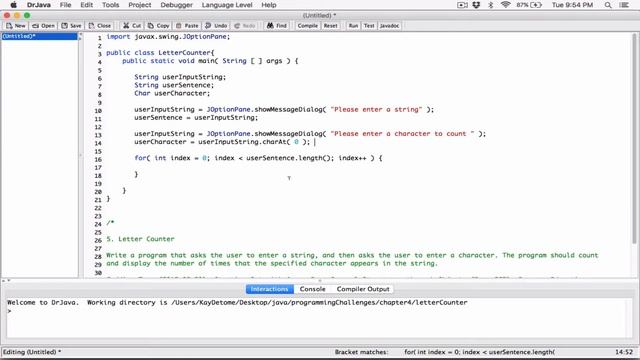Click the '5. Letter Counter' comment text

pyautogui.click(x=140, y=239)
